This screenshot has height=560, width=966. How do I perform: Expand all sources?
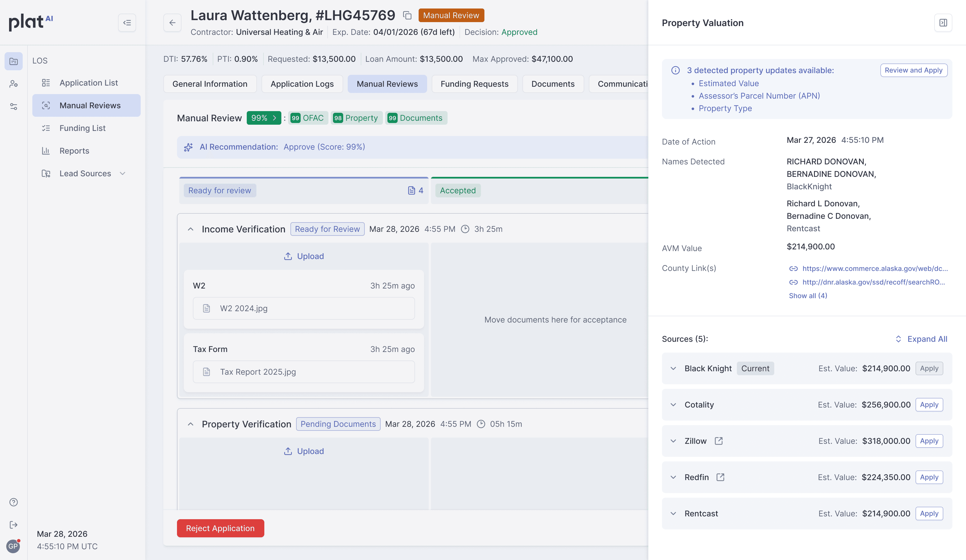pos(921,339)
